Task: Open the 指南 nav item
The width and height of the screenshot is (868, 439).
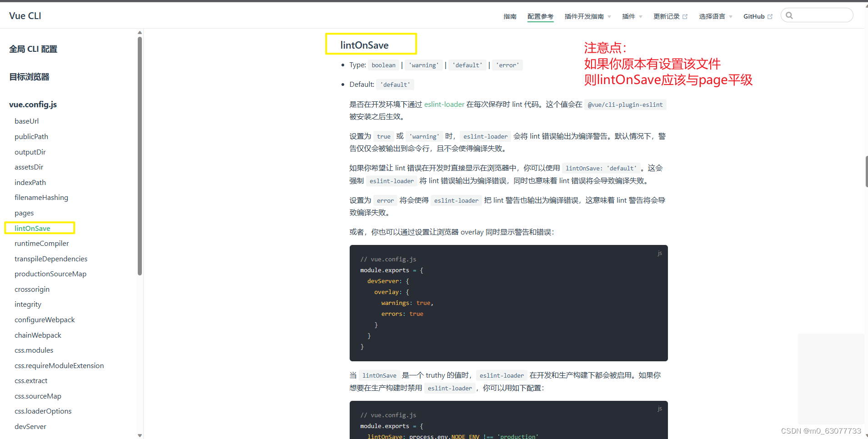Action: pyautogui.click(x=510, y=16)
